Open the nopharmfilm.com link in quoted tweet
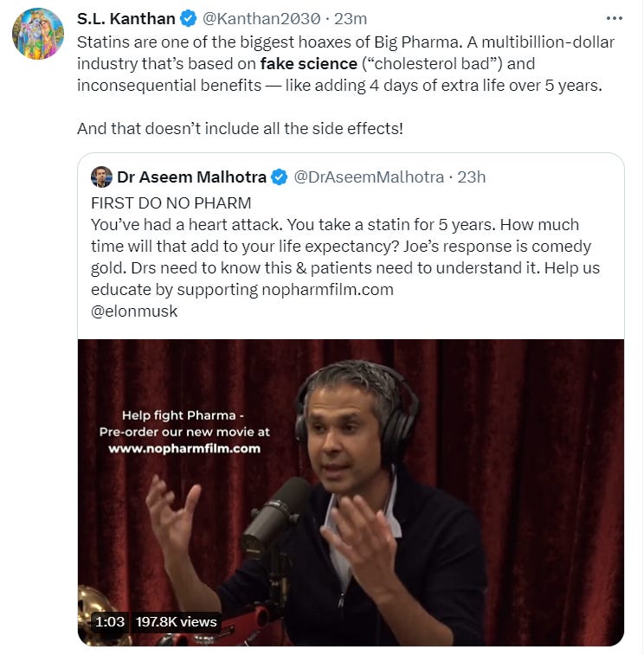This screenshot has height=655, width=644. pos(328,290)
